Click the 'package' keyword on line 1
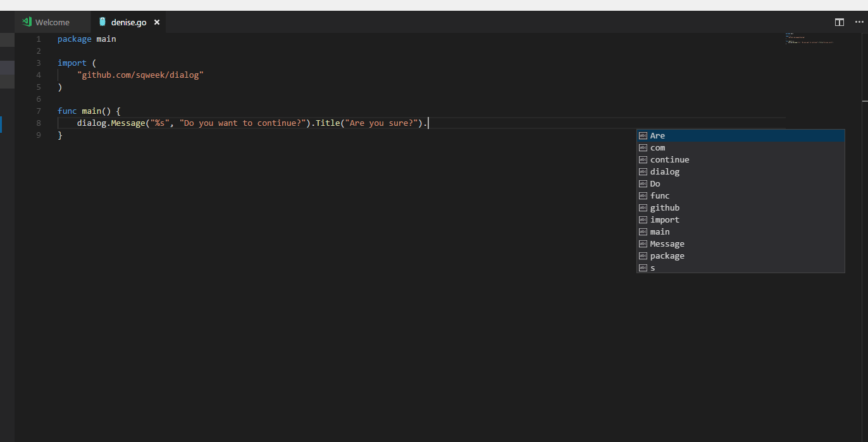The width and height of the screenshot is (868, 442). [x=74, y=39]
